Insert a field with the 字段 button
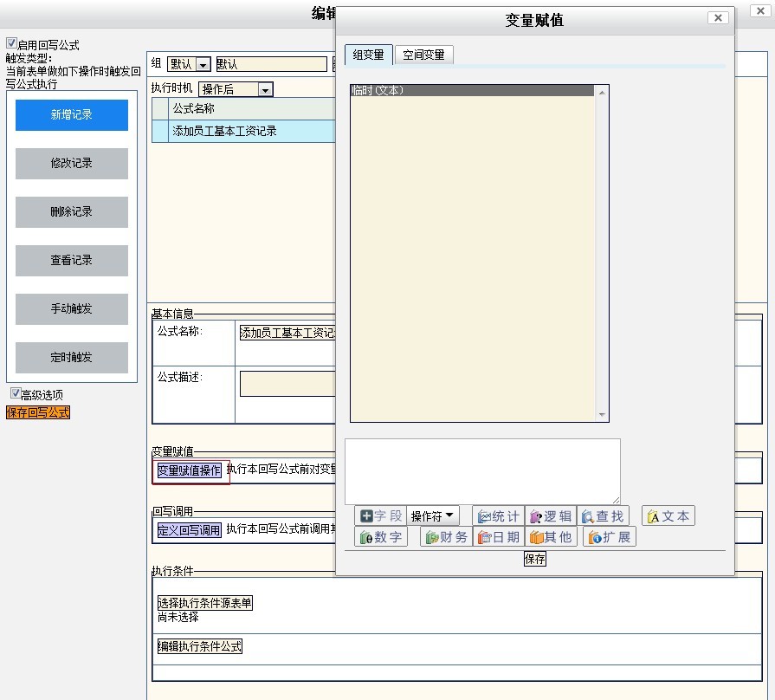The image size is (775, 700). coord(381,516)
